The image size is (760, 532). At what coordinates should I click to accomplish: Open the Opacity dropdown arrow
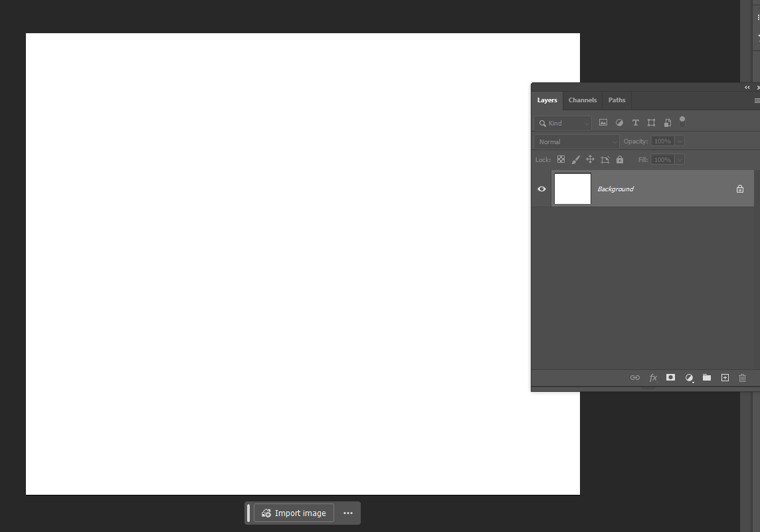pos(679,141)
